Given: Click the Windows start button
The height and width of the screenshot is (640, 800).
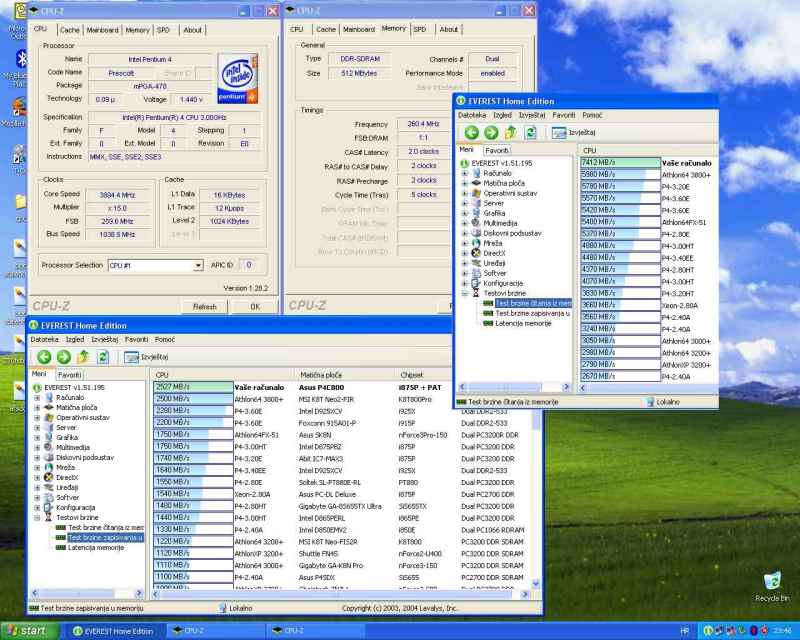Looking at the screenshot, I should click(x=28, y=631).
